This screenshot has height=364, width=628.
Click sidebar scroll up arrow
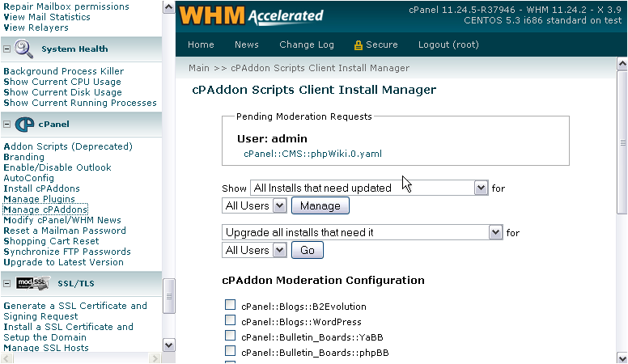[x=168, y=7]
